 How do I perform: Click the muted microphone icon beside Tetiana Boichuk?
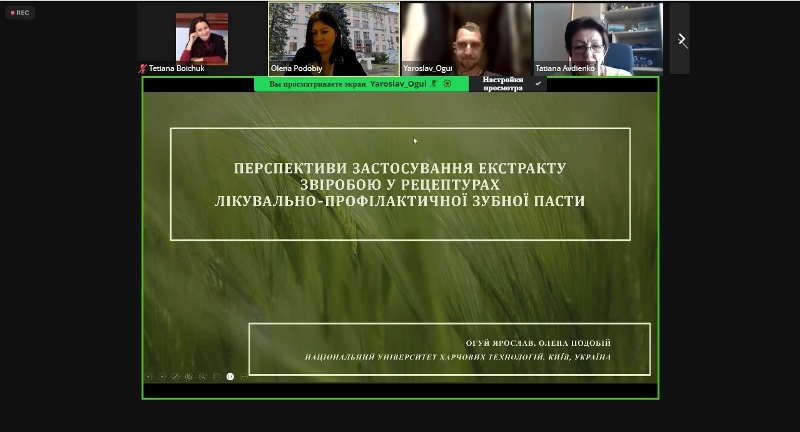click(x=143, y=68)
